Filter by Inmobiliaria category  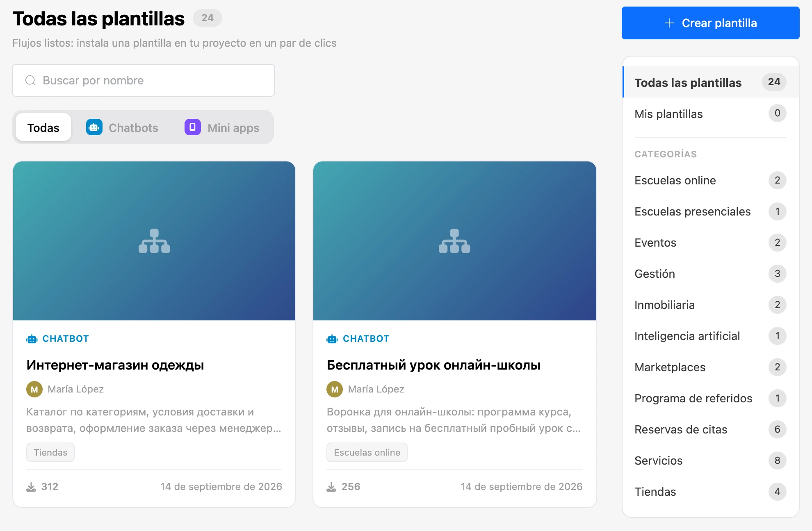click(x=711, y=305)
